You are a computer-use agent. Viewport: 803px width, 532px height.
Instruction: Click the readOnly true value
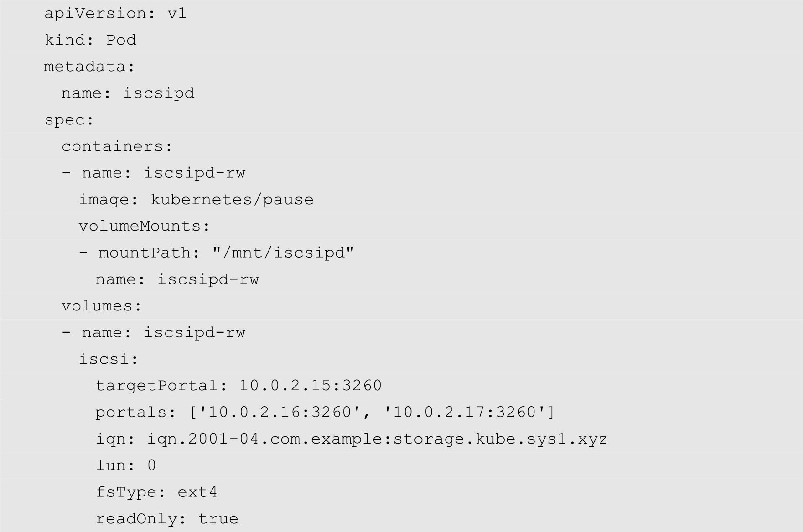click(x=218, y=519)
